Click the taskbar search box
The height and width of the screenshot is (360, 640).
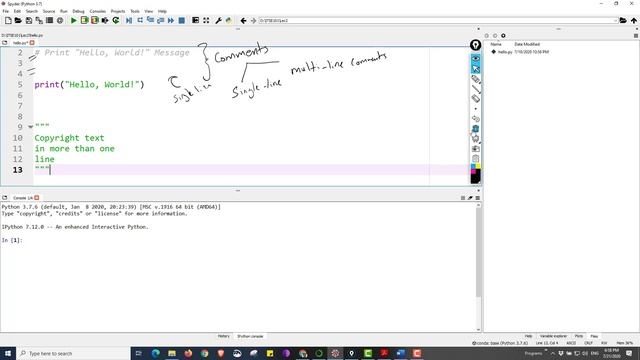(73, 353)
